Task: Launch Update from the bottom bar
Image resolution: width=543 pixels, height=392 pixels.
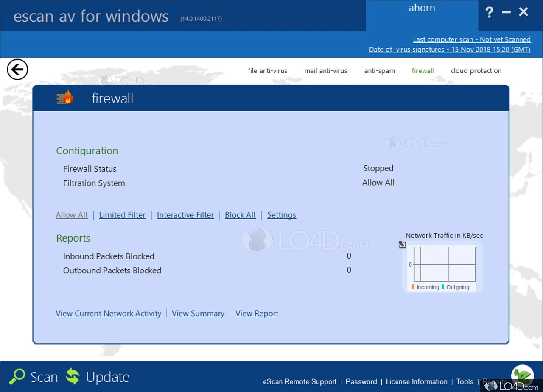Action: [x=98, y=377]
